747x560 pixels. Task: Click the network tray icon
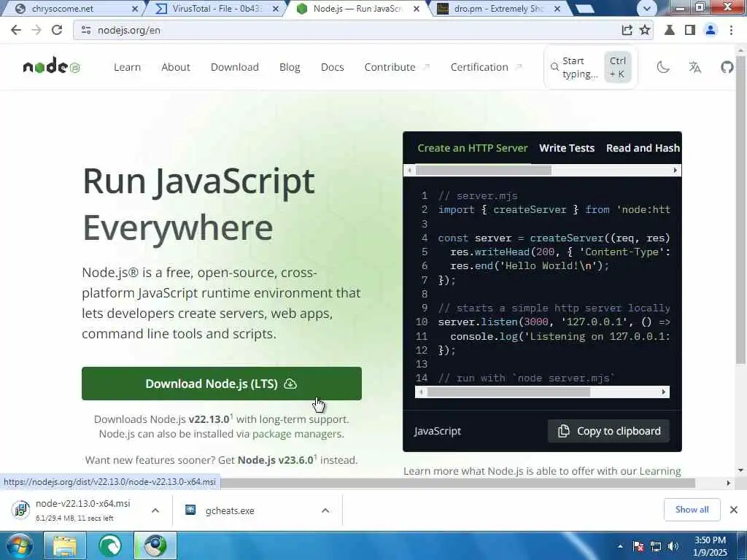[x=656, y=546]
